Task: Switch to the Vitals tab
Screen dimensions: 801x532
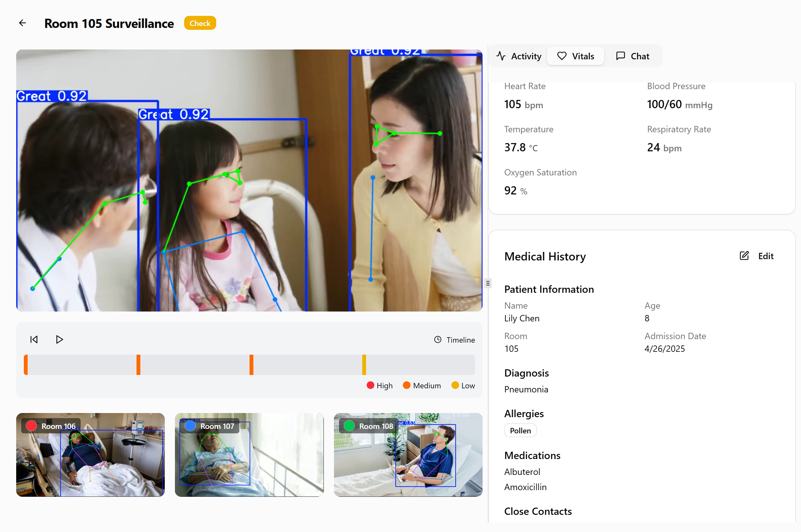Action: click(576, 56)
